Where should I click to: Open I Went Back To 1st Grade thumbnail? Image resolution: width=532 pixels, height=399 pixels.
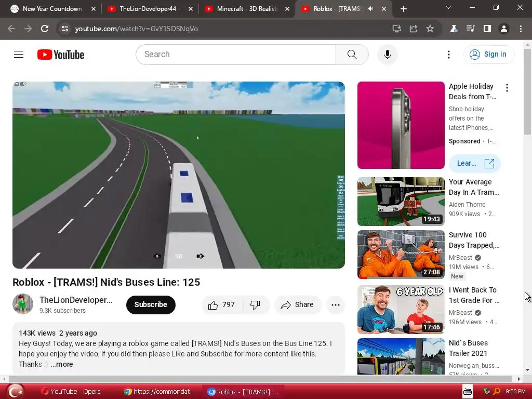(x=401, y=310)
